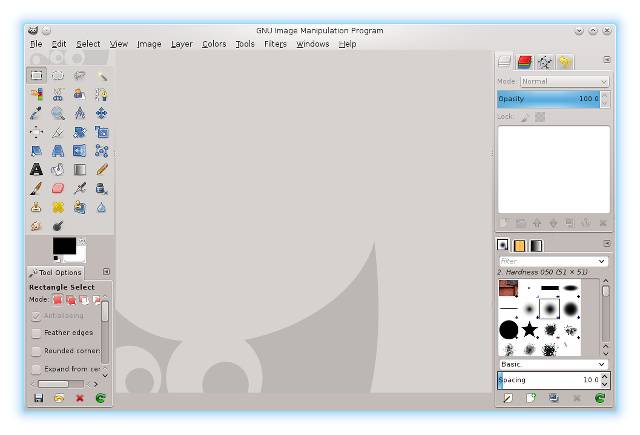Enable the Rounded corners checkbox
Viewport: 640px width, 435px height.
[x=36, y=351]
